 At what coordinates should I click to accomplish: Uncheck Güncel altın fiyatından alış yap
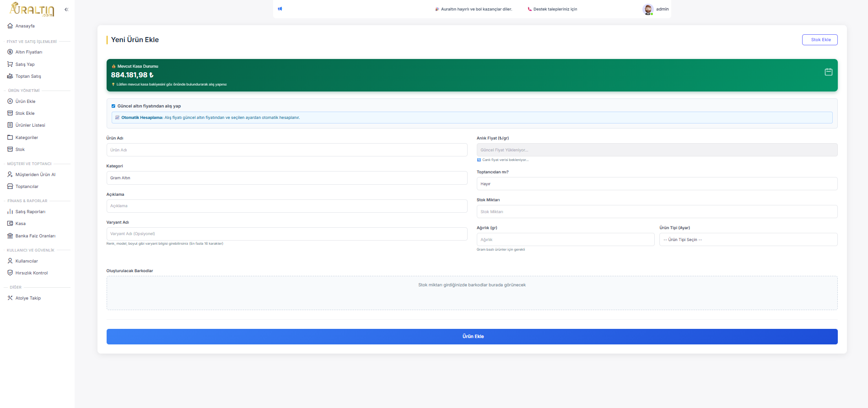pos(113,106)
